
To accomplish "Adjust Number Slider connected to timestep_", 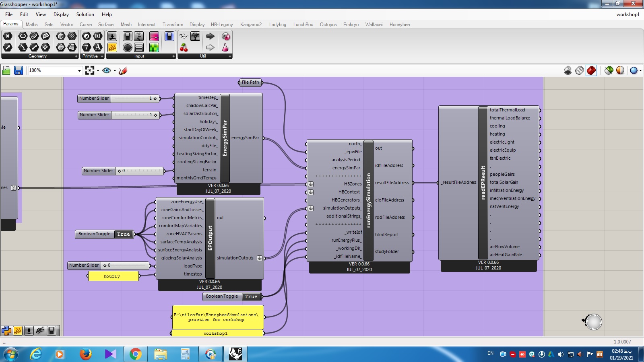I will tap(119, 99).
